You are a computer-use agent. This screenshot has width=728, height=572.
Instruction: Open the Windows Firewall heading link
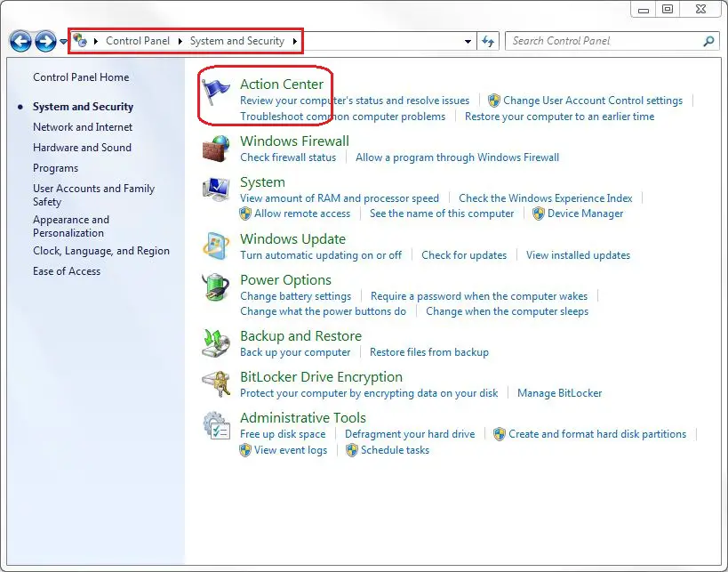click(294, 141)
